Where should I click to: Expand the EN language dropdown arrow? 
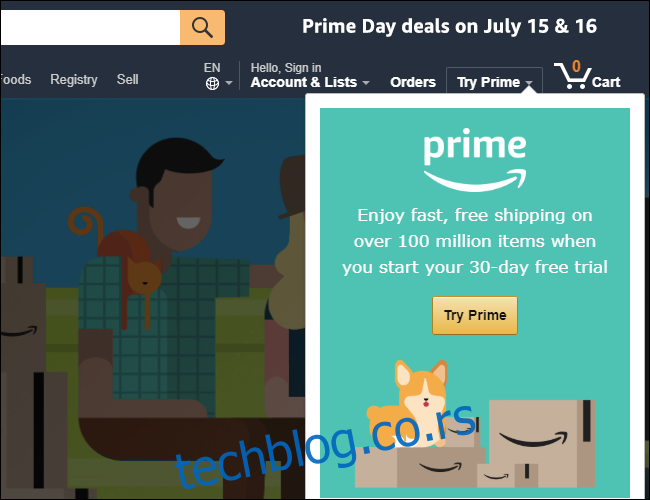tap(229, 83)
